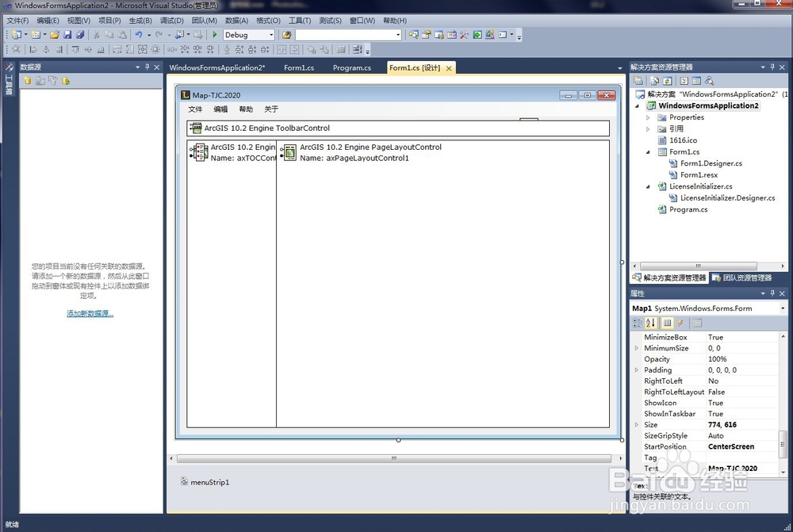The image size is (793, 532).
Task: Click the Extension Manager toolbar icon
Action: click(x=489, y=35)
